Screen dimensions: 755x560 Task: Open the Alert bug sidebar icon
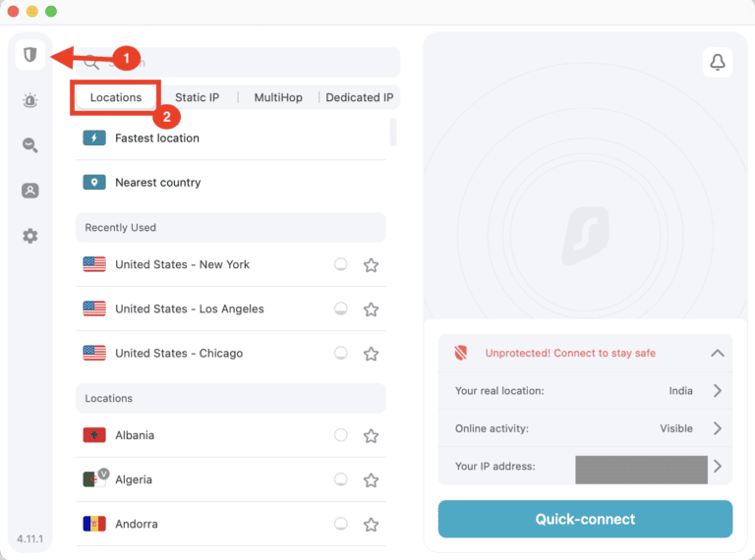click(30, 100)
